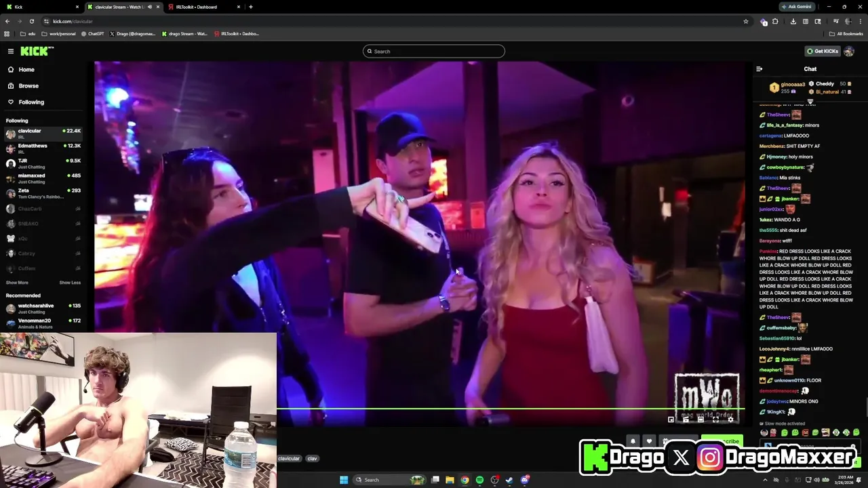Open All Bookmarks folder

(846, 33)
